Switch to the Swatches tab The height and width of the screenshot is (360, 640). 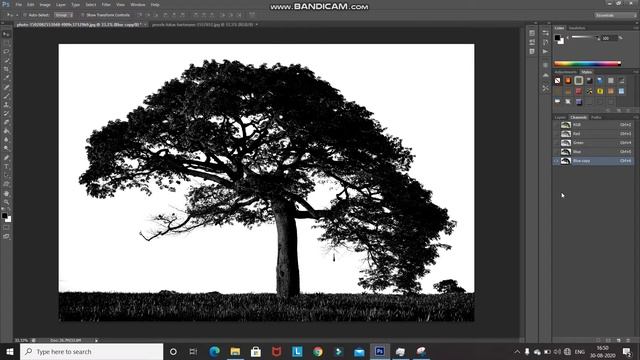coord(577,28)
